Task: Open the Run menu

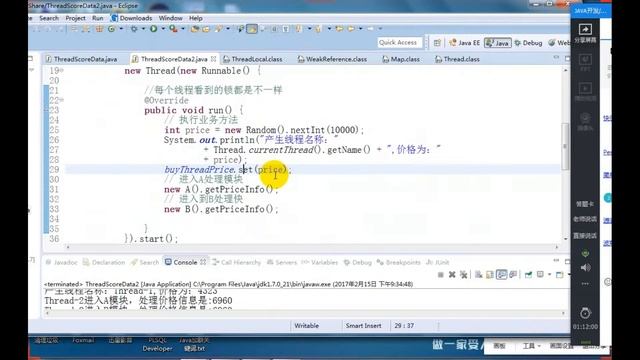Action: (98, 18)
